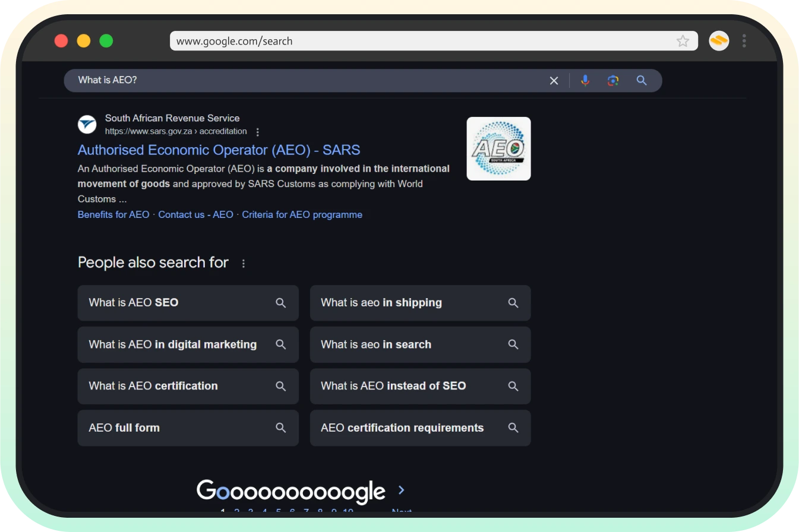The height and width of the screenshot is (532, 799).
Task: Click the magnifier icon on 'What is aeo in shipping'
Action: [513, 303]
